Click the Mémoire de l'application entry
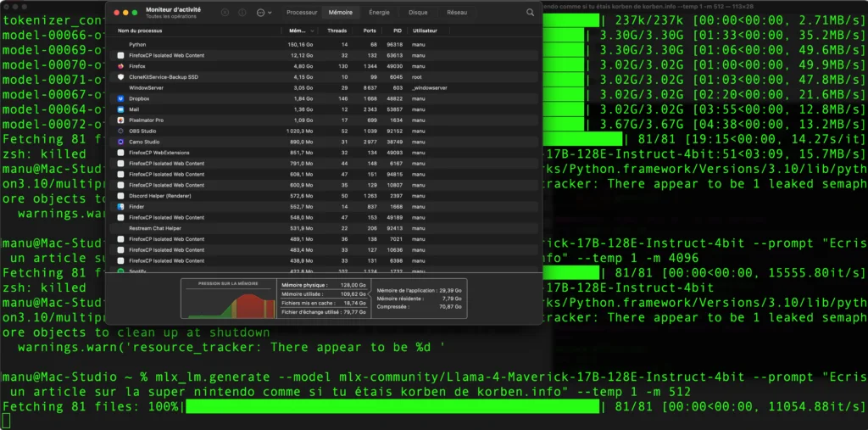868x430 pixels. click(419, 290)
